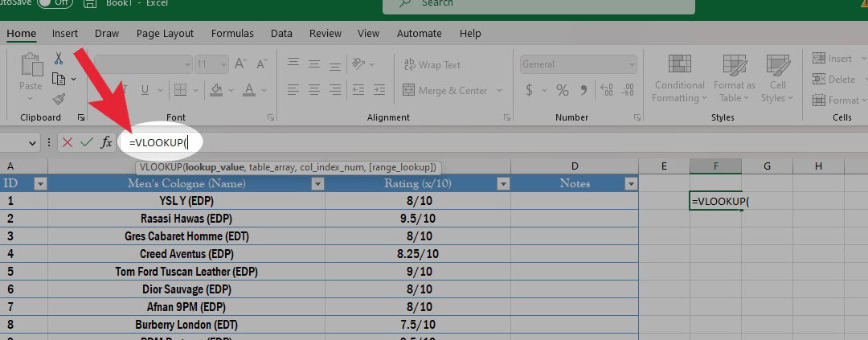Click the Save disk icon
The width and height of the screenshot is (868, 340).
pyautogui.click(x=90, y=3)
